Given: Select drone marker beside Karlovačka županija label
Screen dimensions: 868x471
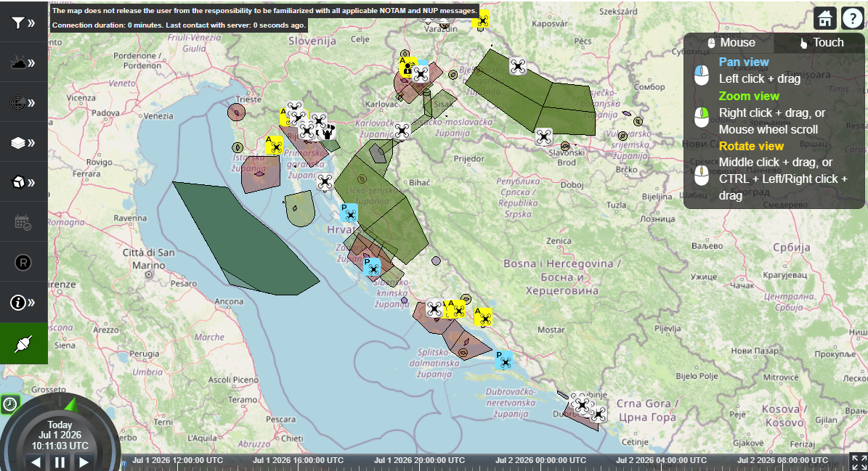Looking at the screenshot, I should click(x=402, y=131).
